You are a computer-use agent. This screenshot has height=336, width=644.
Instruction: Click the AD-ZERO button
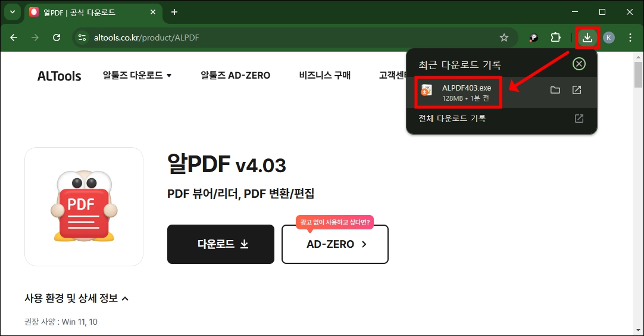(x=334, y=244)
